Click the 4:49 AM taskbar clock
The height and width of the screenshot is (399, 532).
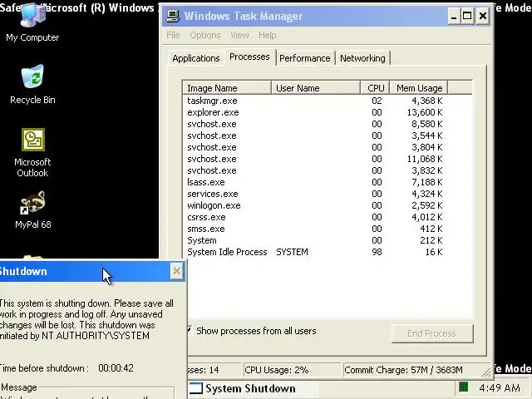[500, 387]
